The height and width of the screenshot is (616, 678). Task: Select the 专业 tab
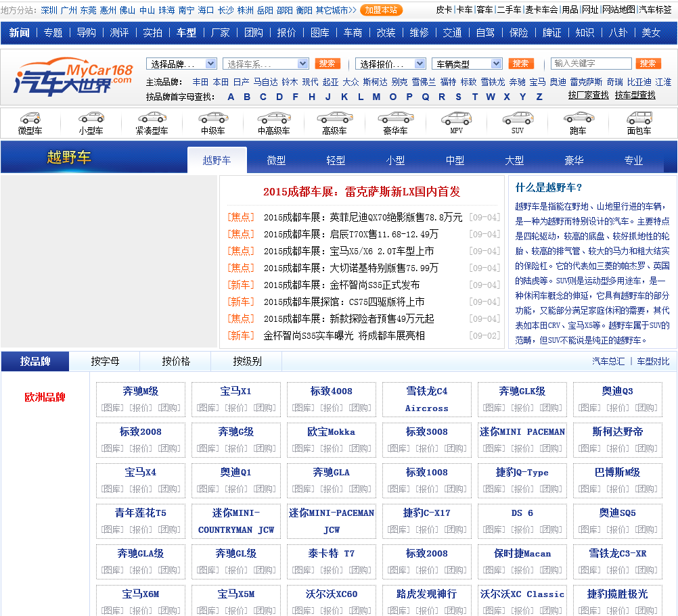[x=633, y=160]
